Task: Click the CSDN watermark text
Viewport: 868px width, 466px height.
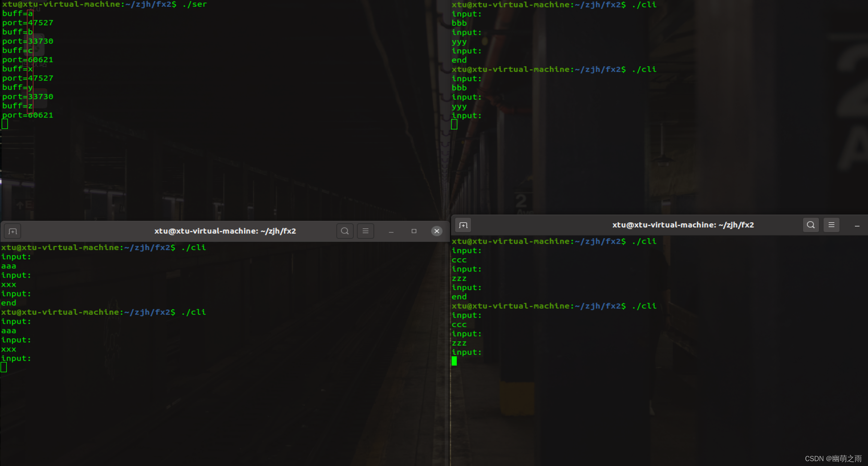Action: click(x=833, y=459)
